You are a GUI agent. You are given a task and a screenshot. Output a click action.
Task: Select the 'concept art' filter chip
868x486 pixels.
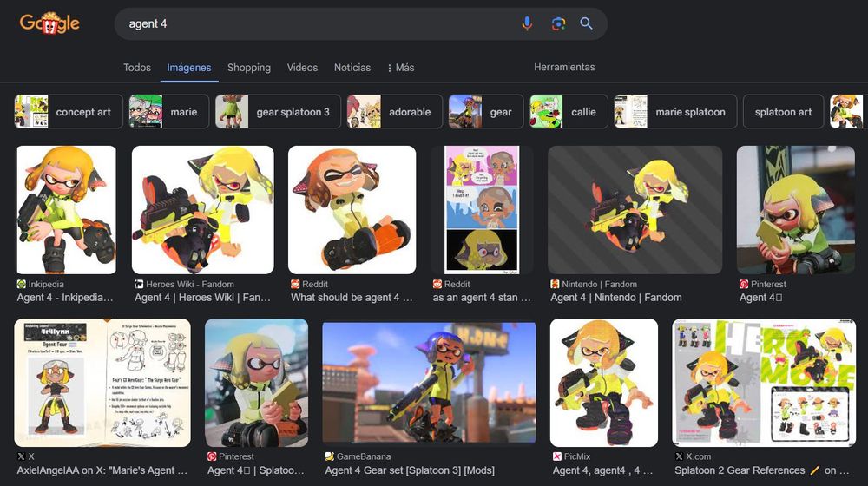(69, 111)
